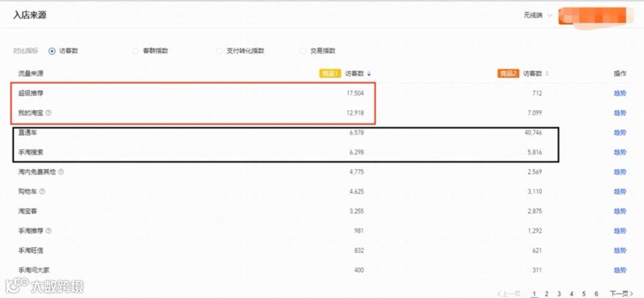Open 趋势 link for 淘内免费其他 row

pos(620,172)
